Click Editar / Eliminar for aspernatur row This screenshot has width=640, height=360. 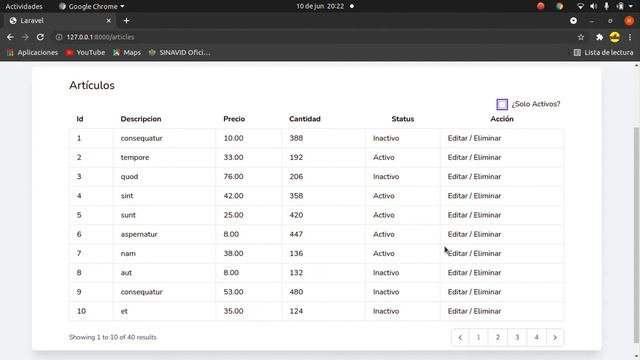click(x=474, y=234)
